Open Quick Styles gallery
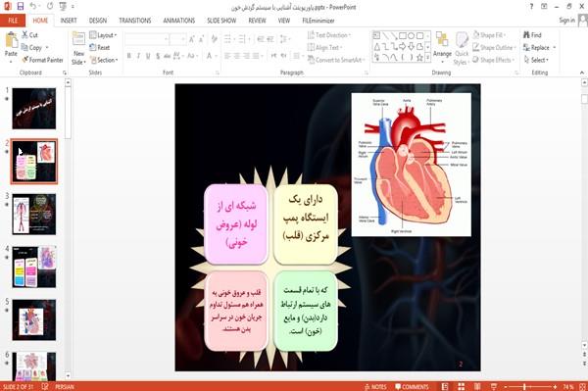The width and height of the screenshot is (588, 391). [462, 49]
